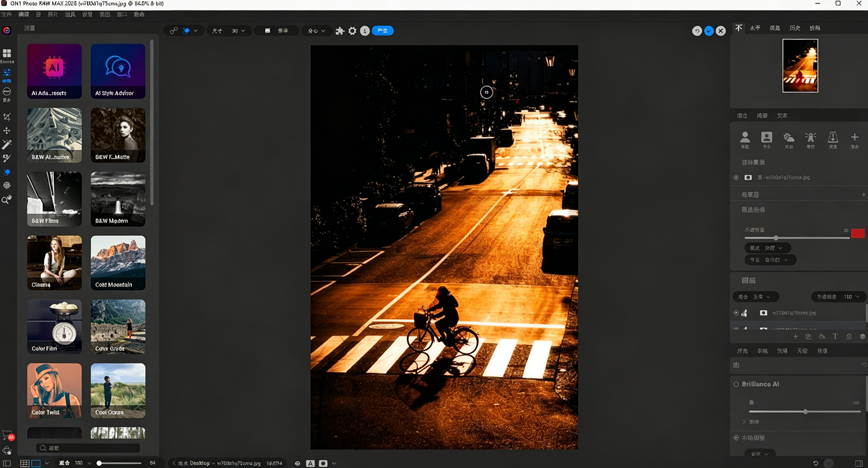Image resolution: width=868 pixels, height=468 pixels.
Task: Open the mask view dropdown in bottom bar
Action: coord(334,463)
